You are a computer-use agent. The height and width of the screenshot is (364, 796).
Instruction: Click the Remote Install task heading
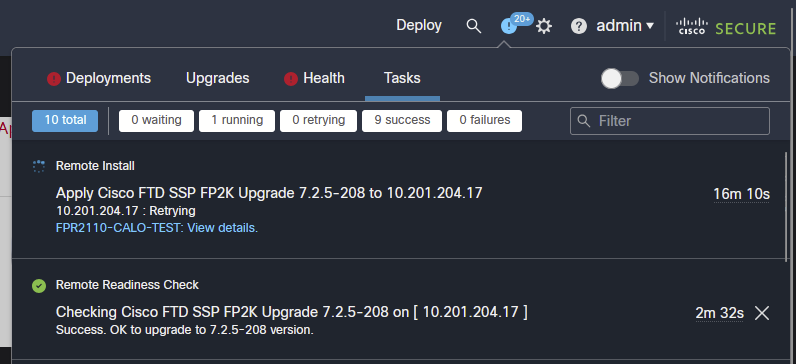click(95, 166)
